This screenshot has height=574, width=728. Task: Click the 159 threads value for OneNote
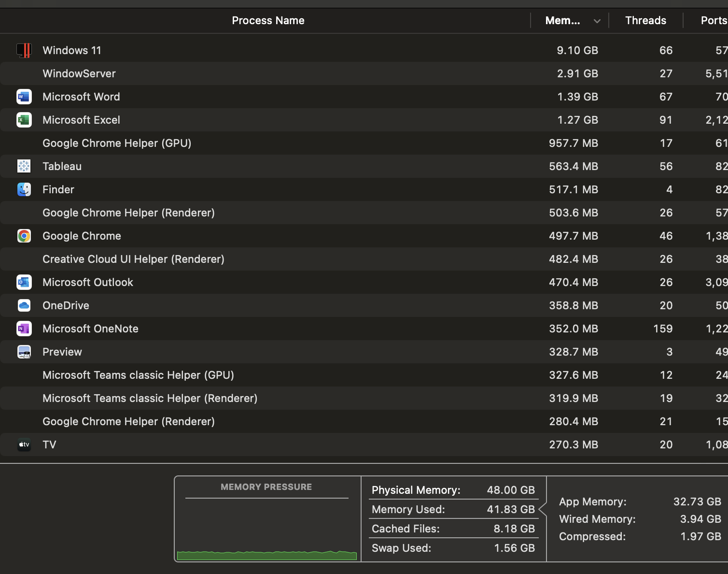coord(663,329)
